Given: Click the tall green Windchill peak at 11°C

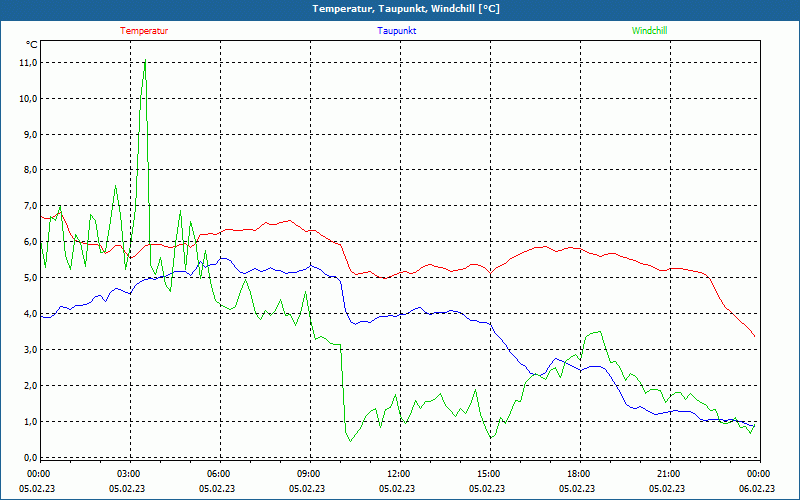Looking at the screenshot, I should point(145,64).
